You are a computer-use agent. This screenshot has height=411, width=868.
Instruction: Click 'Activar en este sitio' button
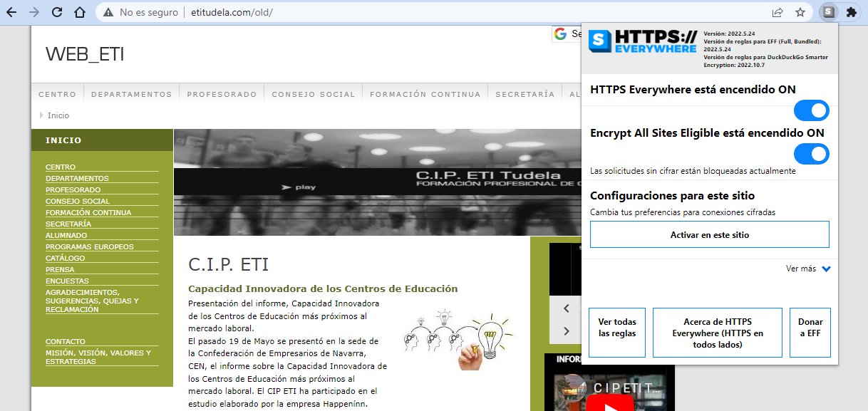tap(709, 234)
